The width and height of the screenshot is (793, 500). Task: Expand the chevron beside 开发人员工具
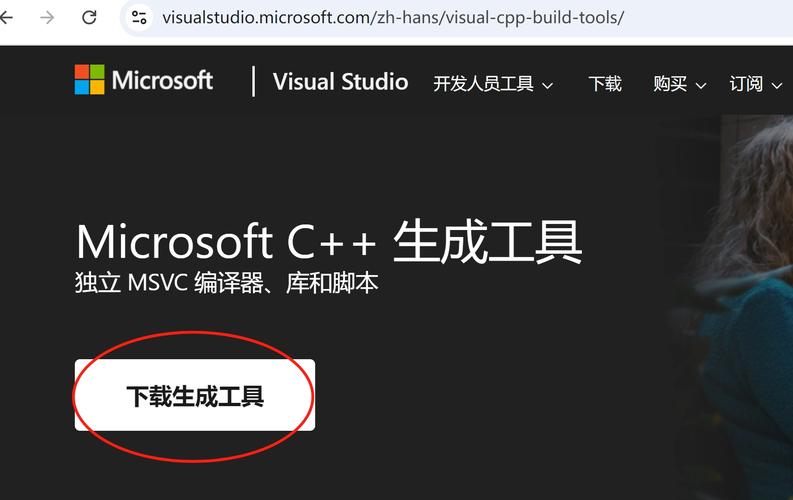click(x=547, y=86)
